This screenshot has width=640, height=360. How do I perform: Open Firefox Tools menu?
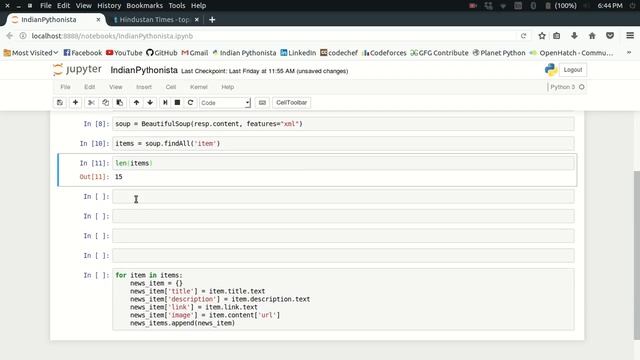click(x=177, y=6)
